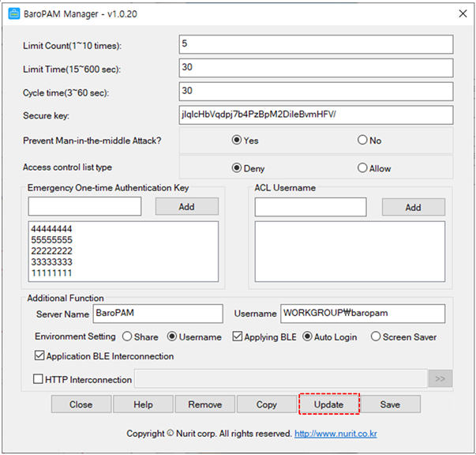Click the Emergency One-time Authentication Key input
This screenshot has height=455, width=476.
pos(84,206)
